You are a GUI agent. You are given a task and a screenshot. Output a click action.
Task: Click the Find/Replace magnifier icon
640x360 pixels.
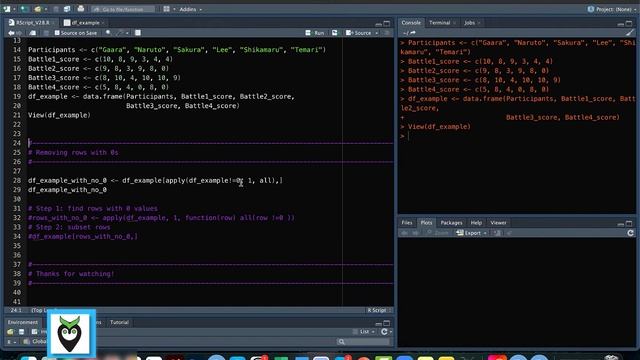[x=108, y=33]
